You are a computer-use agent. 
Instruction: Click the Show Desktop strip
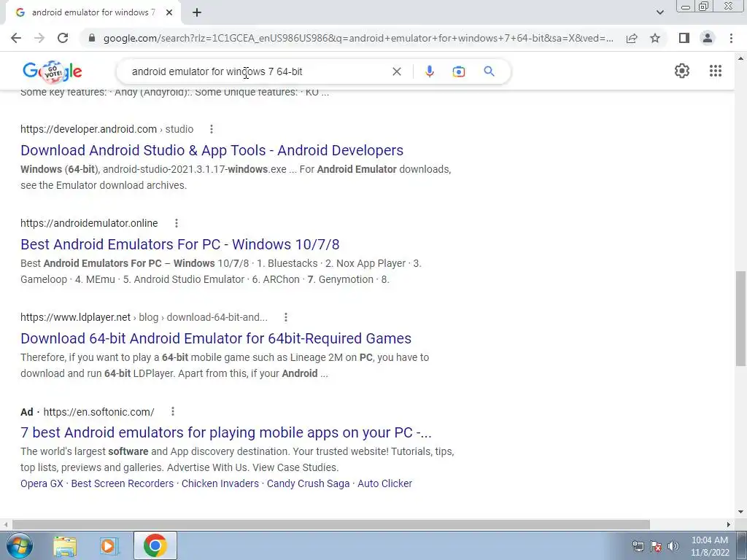point(741,545)
